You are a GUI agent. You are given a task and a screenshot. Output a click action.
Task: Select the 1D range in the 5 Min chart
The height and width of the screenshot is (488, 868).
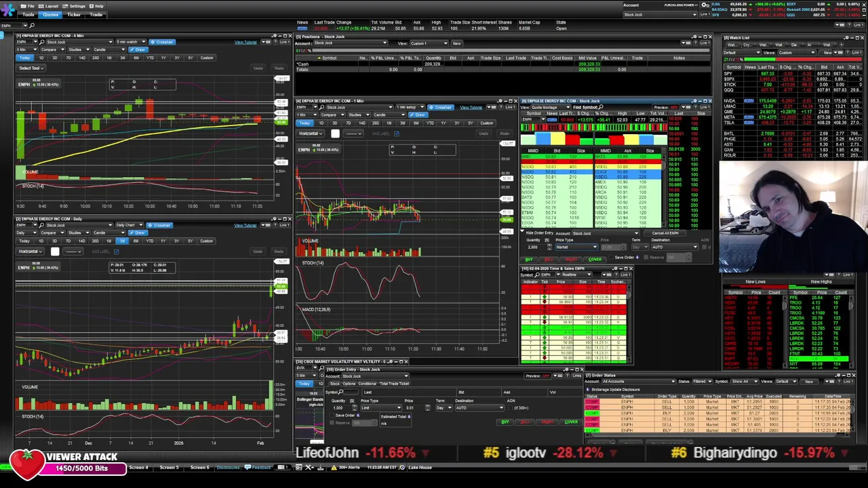[x=41, y=58]
